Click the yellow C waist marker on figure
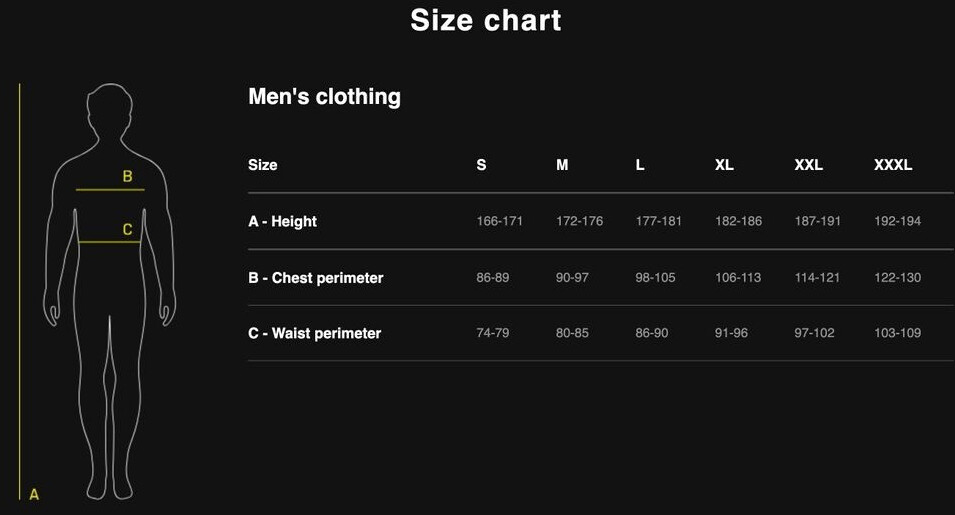This screenshot has width=955, height=515. pos(127,230)
